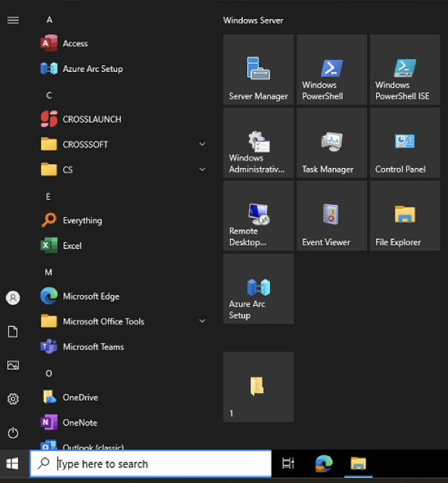
Task: Open the folder tile named 1
Action: (258, 387)
